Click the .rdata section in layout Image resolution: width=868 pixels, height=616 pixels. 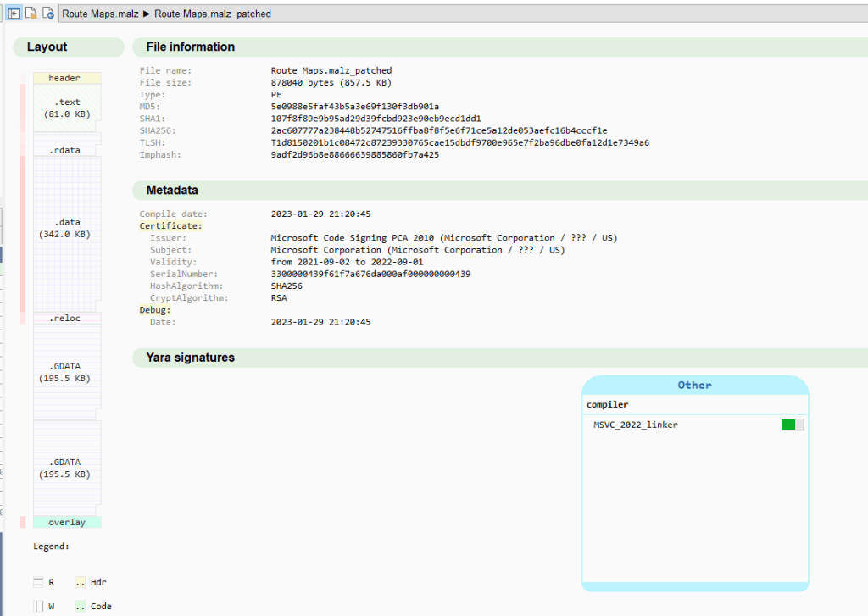[x=66, y=150]
